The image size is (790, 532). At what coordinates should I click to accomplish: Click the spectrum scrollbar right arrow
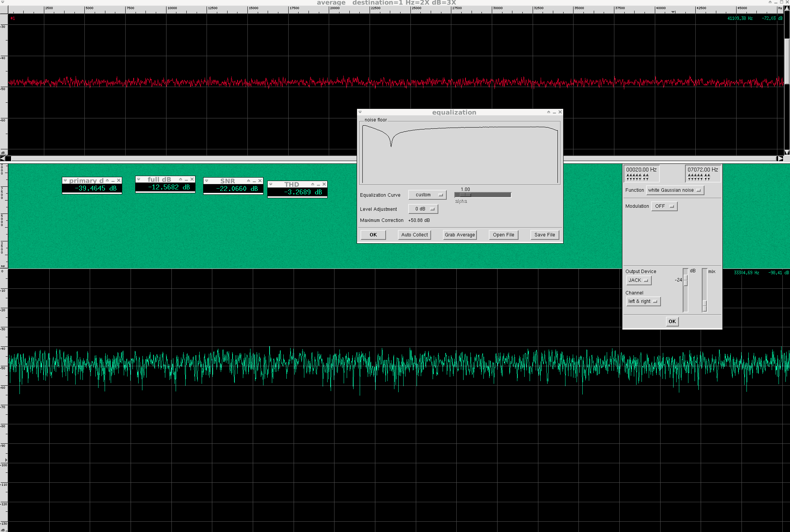(780, 158)
